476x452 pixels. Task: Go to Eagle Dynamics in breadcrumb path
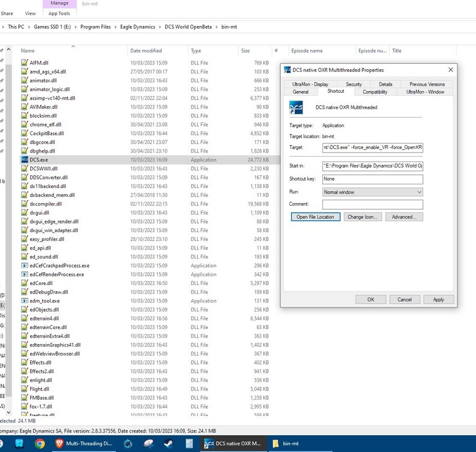coord(137,27)
